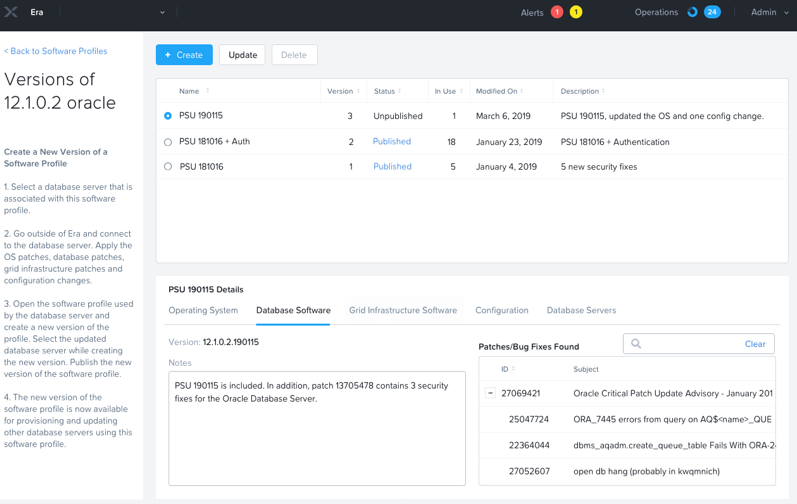Viewport: 797px width, 504px height.
Task: Click the Update button
Action: click(x=242, y=55)
